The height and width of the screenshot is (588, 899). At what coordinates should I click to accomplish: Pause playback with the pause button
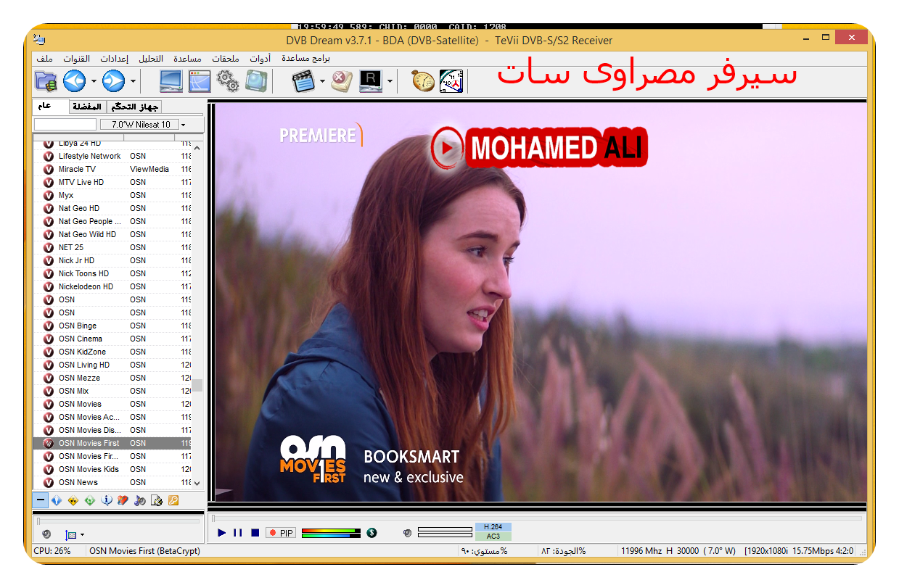[238, 533]
